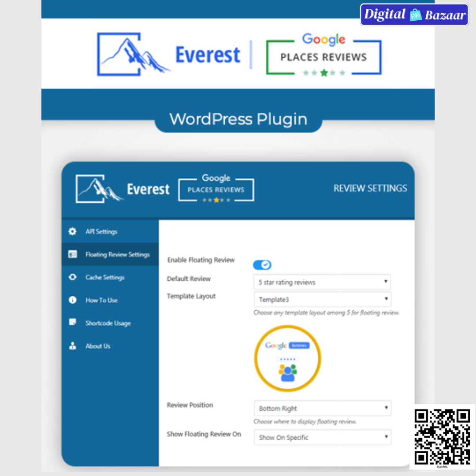The width and height of the screenshot is (476, 476).
Task: Click the How To Use info icon
Action: click(73, 300)
